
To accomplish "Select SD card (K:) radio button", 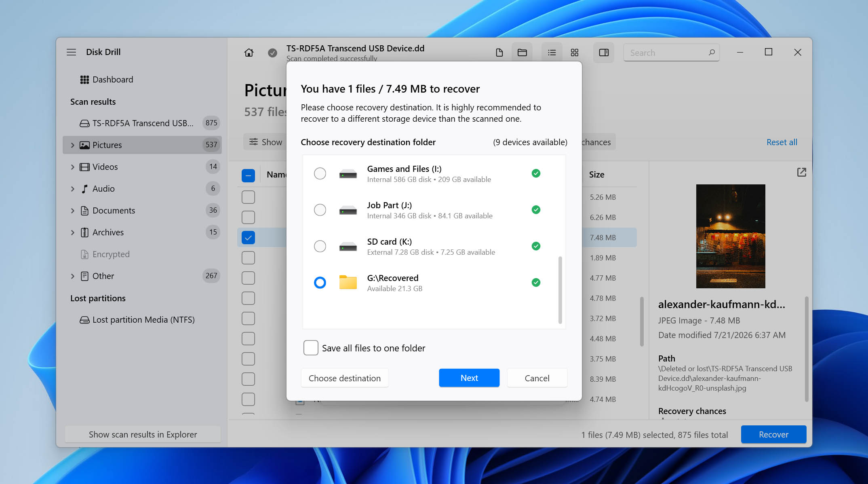I will [320, 246].
